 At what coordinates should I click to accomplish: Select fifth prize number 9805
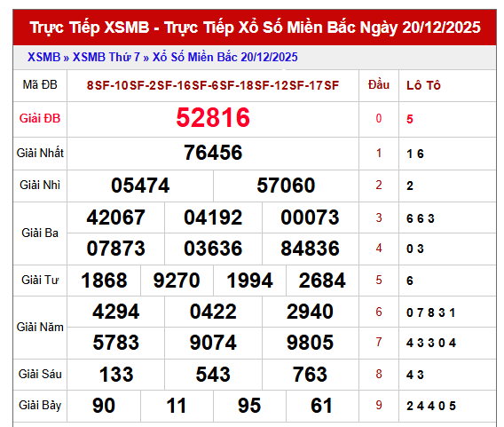tap(310, 343)
